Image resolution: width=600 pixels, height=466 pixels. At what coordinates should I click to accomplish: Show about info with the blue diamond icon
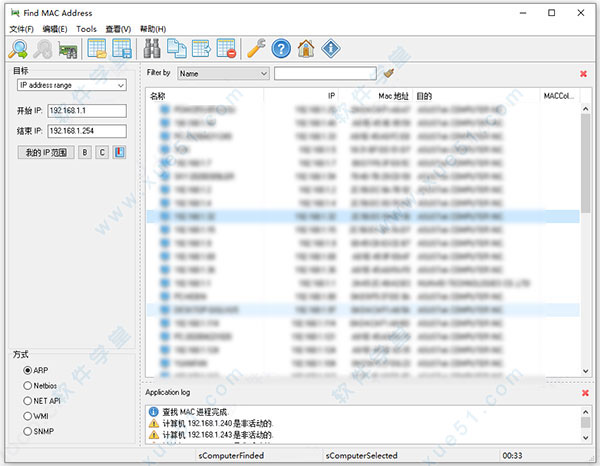pos(331,49)
